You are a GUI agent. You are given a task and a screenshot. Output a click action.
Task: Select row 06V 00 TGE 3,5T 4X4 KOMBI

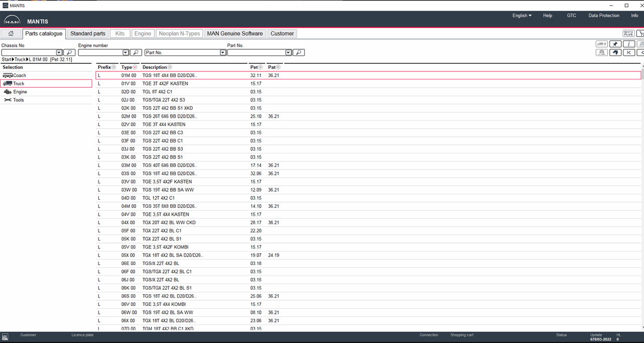368,304
